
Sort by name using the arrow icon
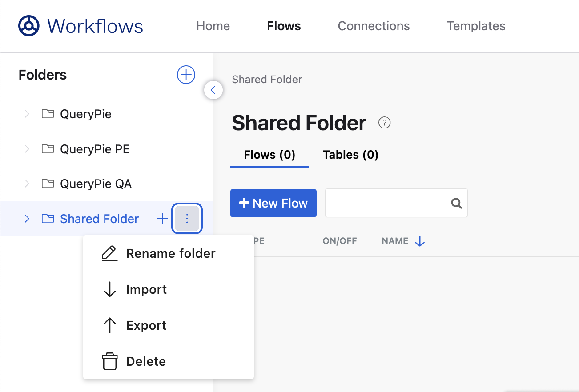420,241
